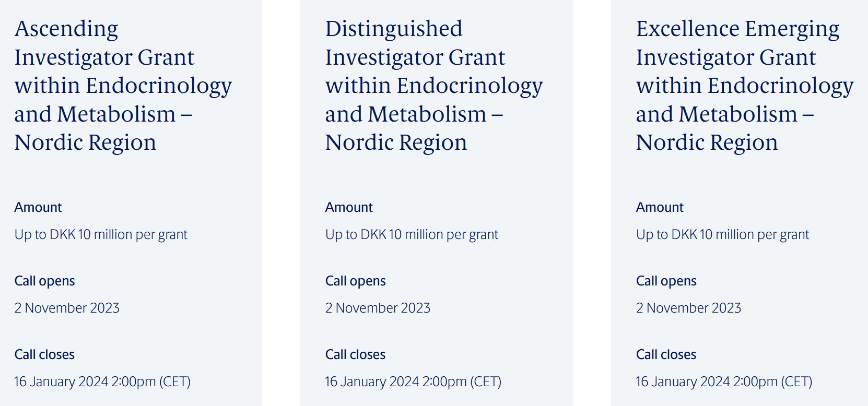Open the Ascending Investigator Grant title link

click(123, 86)
